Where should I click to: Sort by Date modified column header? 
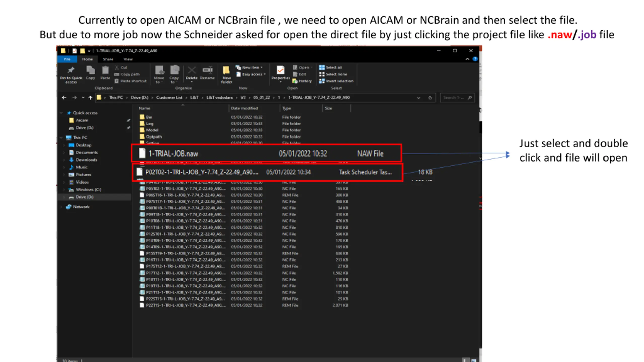(245, 108)
